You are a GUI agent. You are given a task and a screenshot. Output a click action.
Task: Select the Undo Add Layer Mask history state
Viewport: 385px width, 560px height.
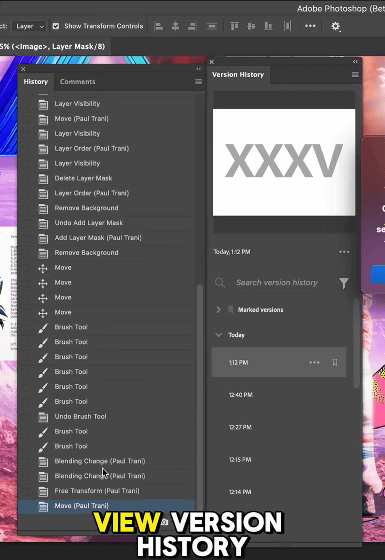pyautogui.click(x=106, y=223)
